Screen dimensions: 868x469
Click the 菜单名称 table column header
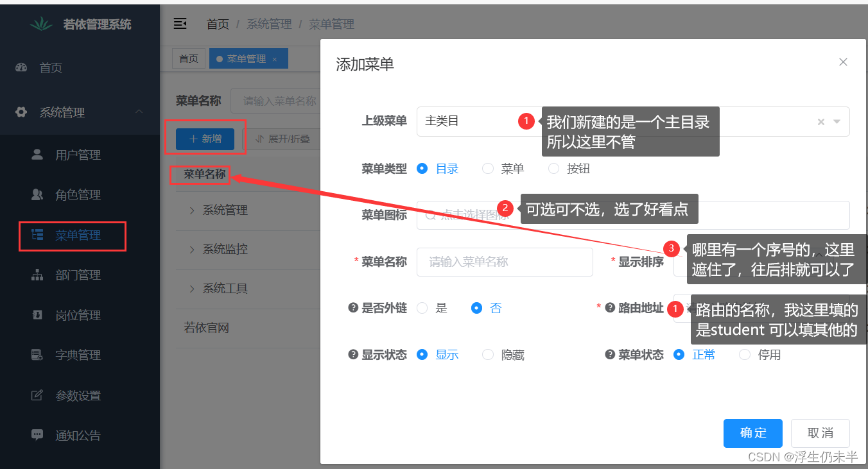(204, 174)
